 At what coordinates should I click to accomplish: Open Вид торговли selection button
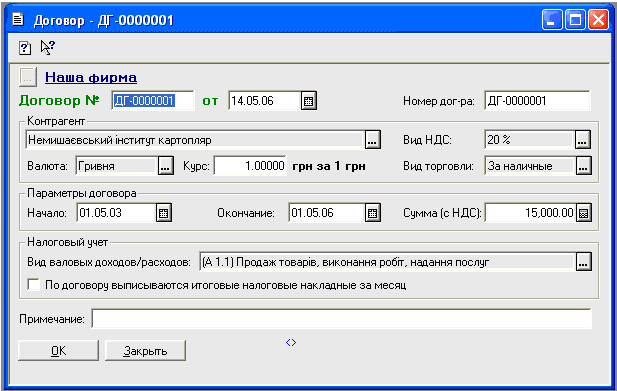click(x=584, y=166)
